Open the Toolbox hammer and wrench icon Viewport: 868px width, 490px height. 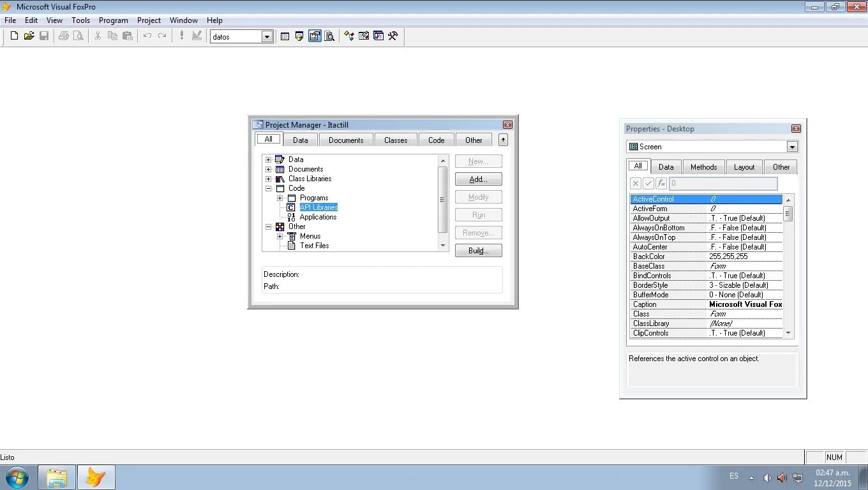[393, 36]
